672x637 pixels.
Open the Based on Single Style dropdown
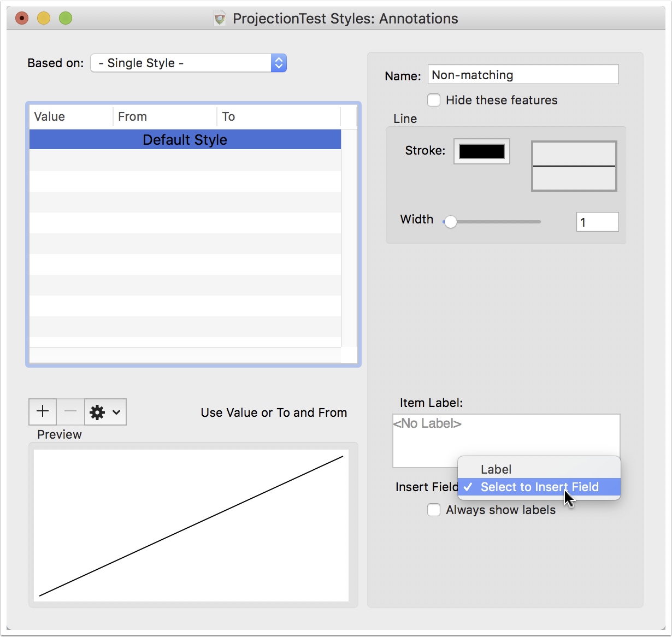[188, 63]
